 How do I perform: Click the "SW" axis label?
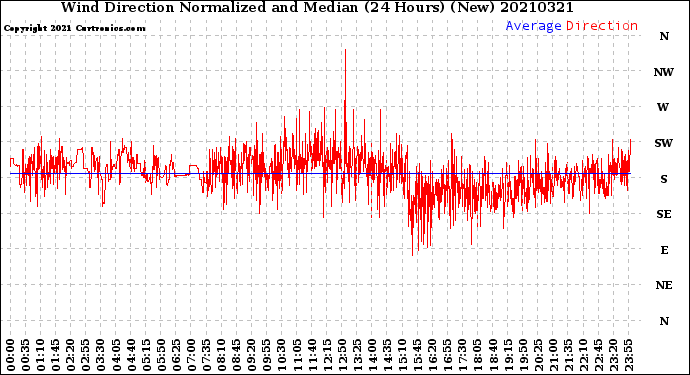663,143
